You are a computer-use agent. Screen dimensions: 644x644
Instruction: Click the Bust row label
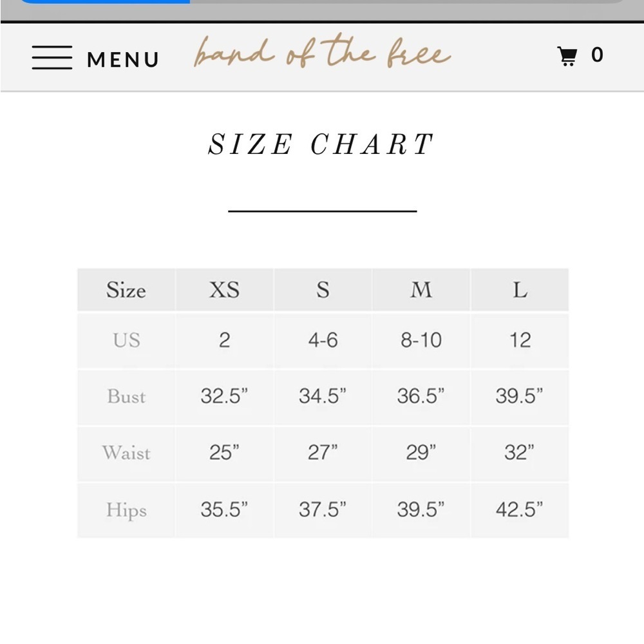[x=126, y=397]
